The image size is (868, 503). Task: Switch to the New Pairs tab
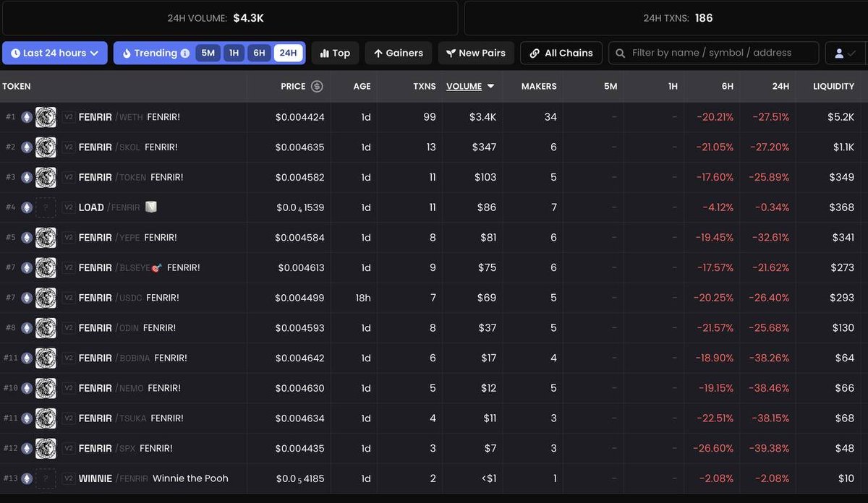pos(476,53)
